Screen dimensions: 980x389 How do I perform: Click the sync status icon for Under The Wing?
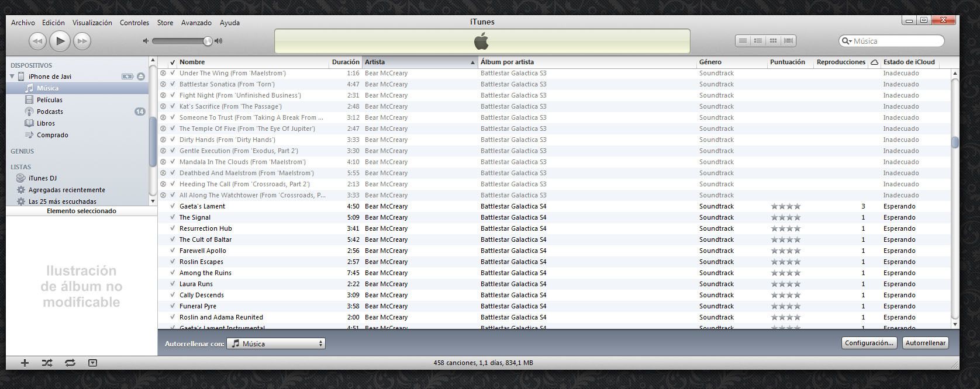click(163, 73)
